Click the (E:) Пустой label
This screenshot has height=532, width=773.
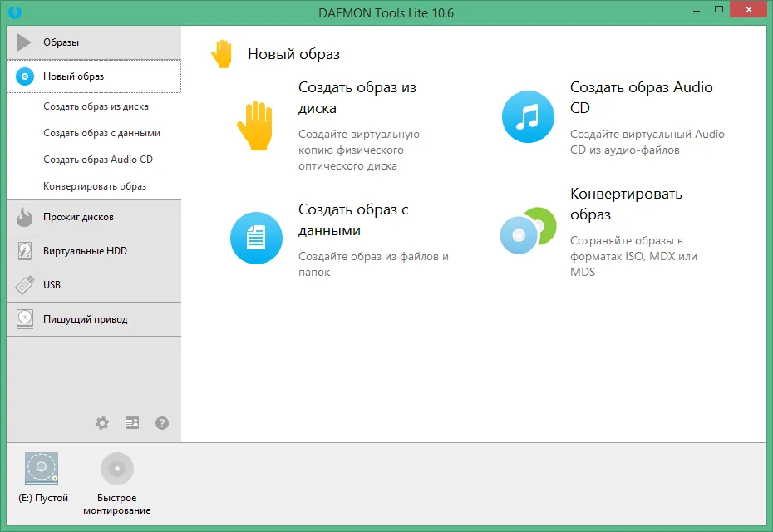[43, 498]
